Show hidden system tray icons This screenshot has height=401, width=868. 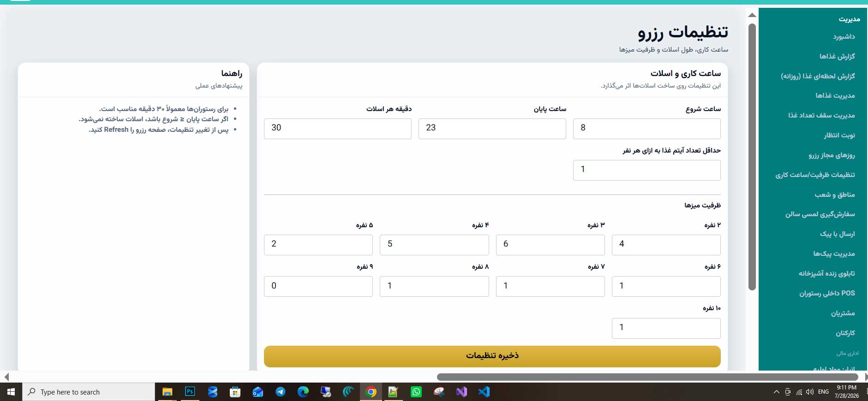pos(776,392)
